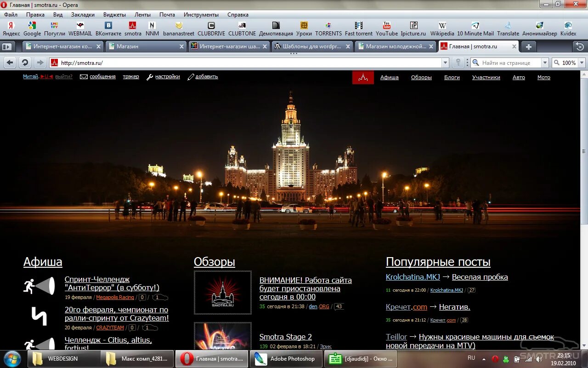Open the YouTube bookmark icon
588x368 pixels.
point(387,25)
